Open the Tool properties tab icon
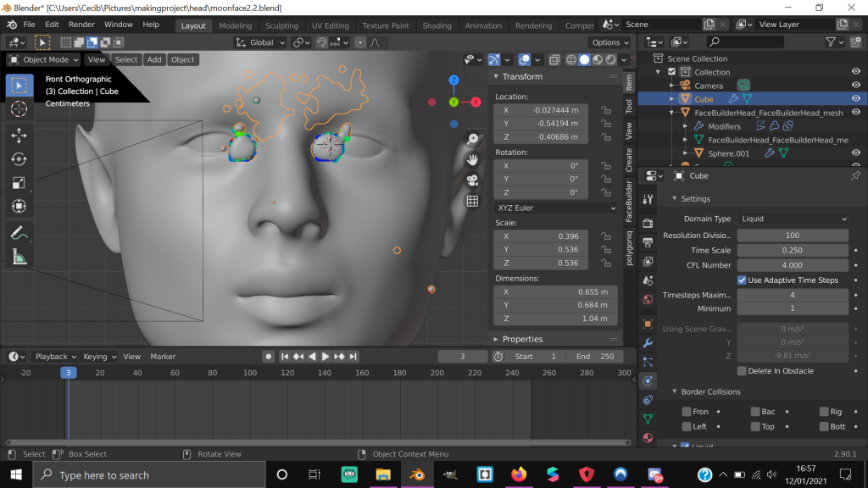 [648, 199]
